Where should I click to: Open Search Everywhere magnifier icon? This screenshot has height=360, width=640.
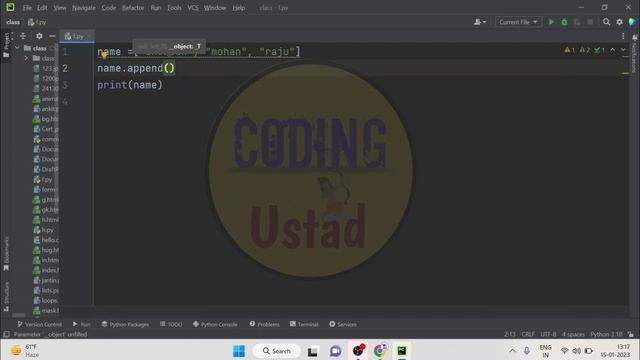pyautogui.click(x=607, y=22)
